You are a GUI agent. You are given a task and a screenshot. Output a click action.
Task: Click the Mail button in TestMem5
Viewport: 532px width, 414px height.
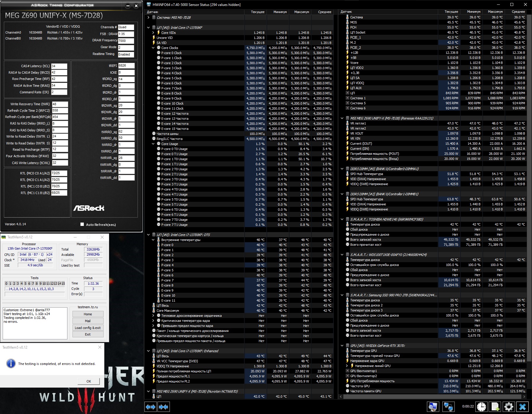[x=88, y=321]
